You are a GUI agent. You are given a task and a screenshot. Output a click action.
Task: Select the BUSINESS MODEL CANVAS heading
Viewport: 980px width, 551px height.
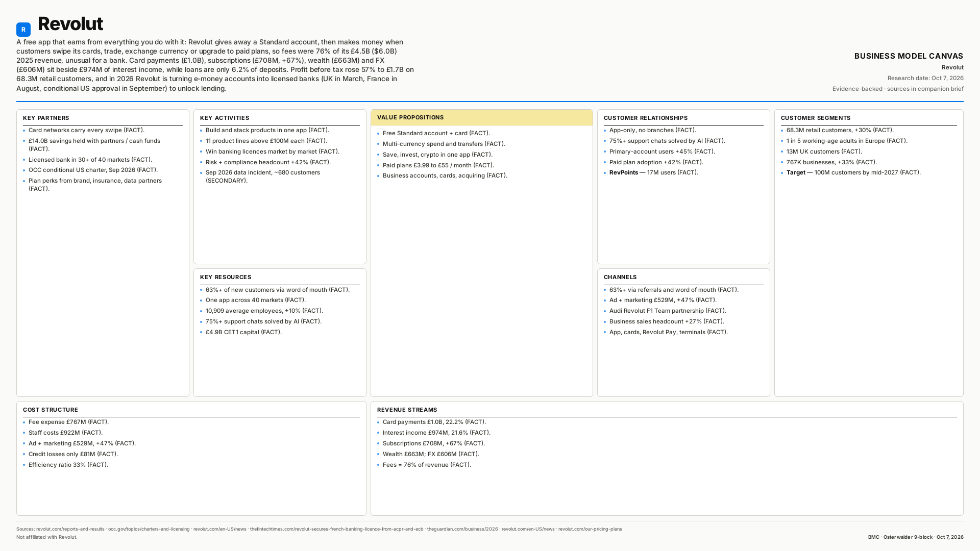[909, 56]
